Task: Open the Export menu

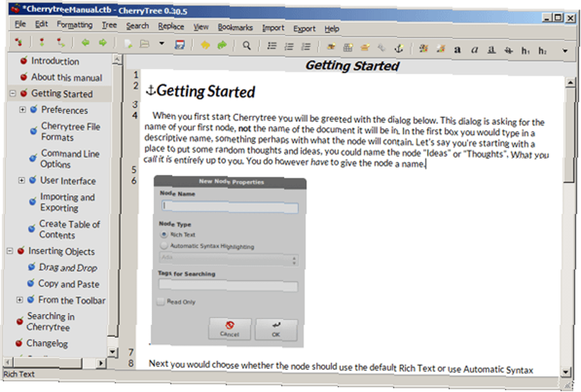Action: [x=304, y=28]
